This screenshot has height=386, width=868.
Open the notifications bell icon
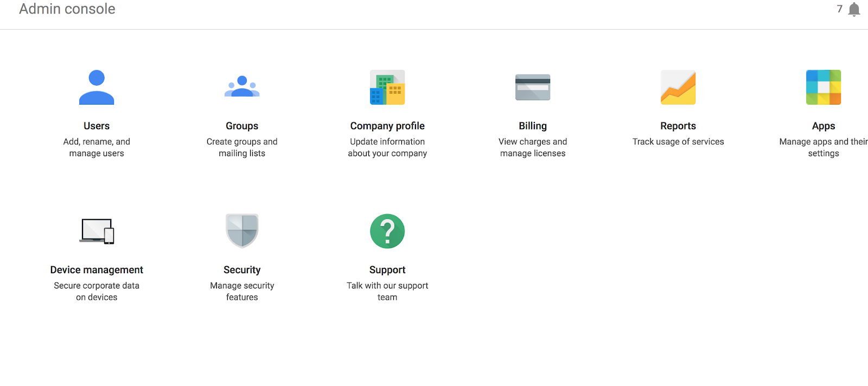854,10
